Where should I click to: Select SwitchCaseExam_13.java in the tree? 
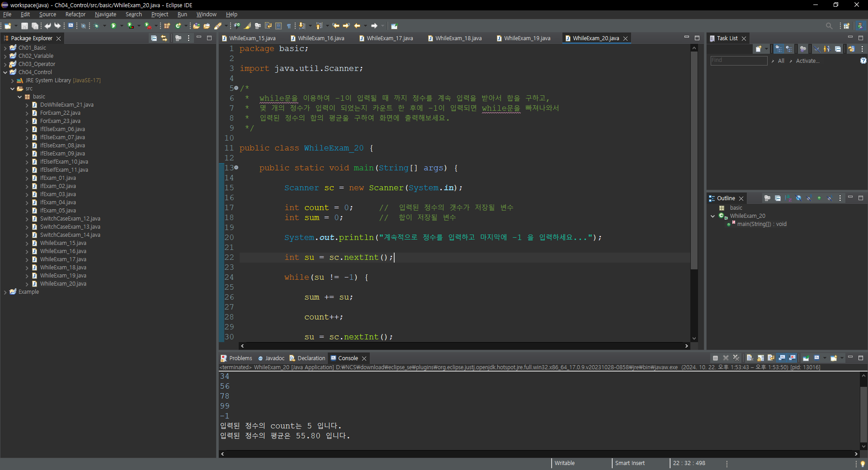pos(70,227)
